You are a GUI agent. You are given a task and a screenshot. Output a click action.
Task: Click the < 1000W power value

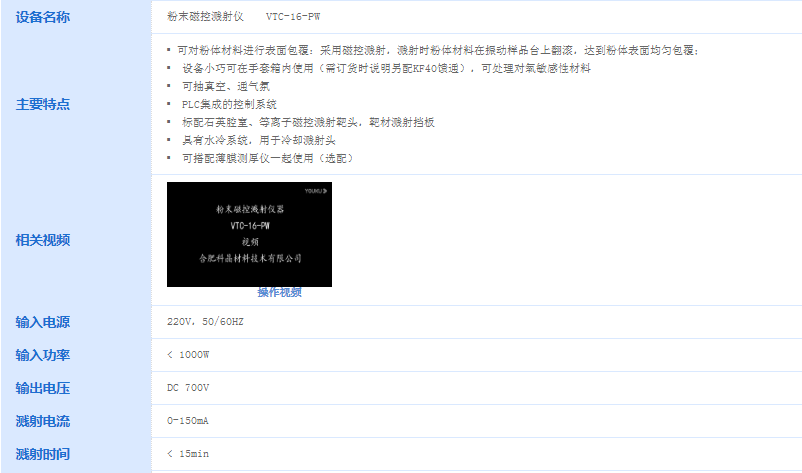click(x=188, y=354)
